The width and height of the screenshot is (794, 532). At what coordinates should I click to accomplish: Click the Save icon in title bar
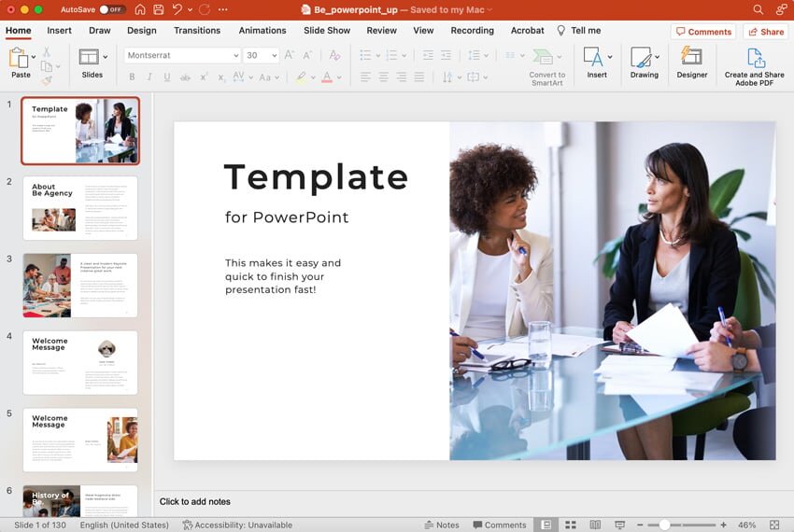[158, 9]
